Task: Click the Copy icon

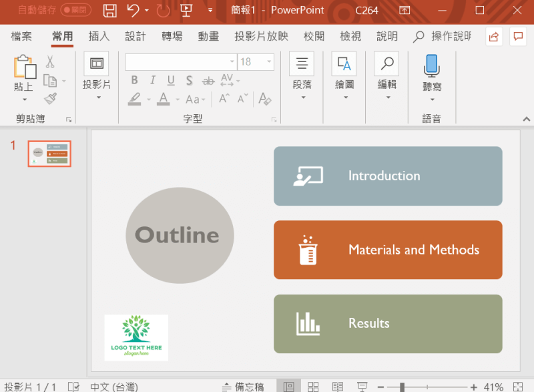Action: [50, 81]
